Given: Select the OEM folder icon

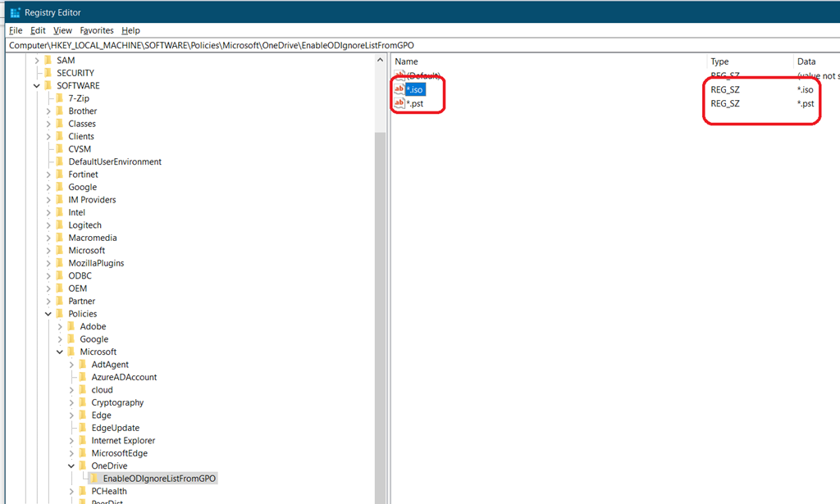Looking at the screenshot, I should pyautogui.click(x=60, y=288).
